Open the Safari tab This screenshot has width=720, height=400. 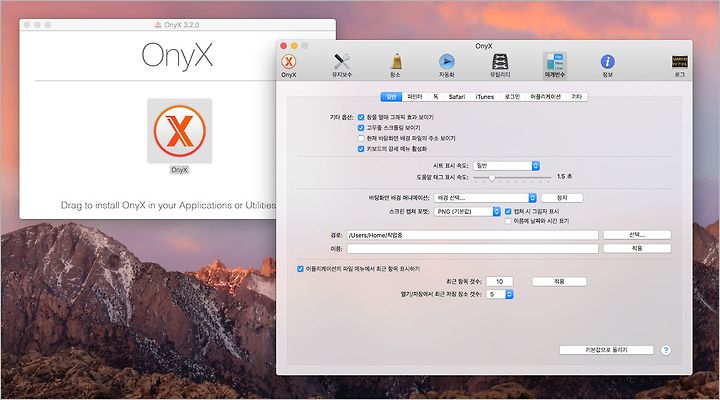pos(457,96)
